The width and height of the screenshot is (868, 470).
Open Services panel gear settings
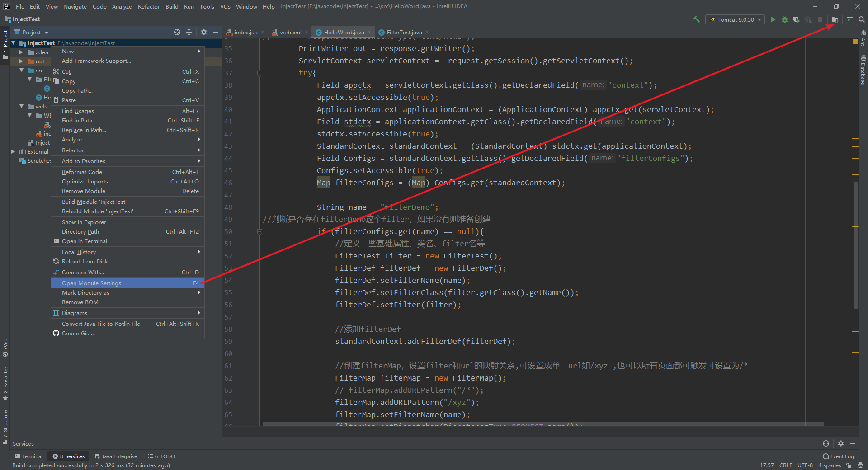[x=841, y=443]
